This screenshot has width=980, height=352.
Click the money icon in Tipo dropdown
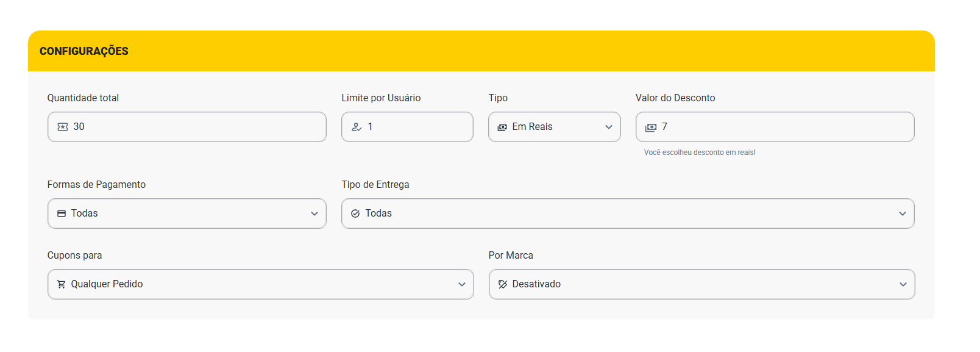[x=502, y=127]
